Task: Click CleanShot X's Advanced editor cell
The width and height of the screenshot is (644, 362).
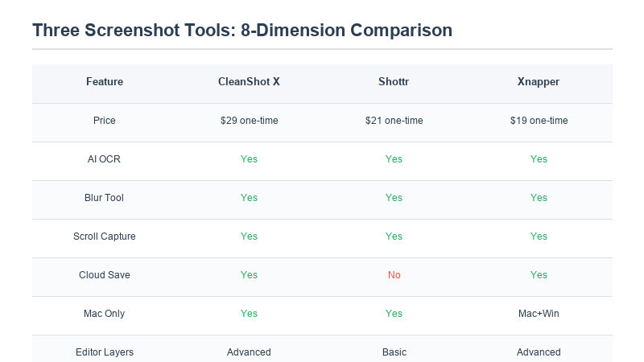Action: pos(249,352)
